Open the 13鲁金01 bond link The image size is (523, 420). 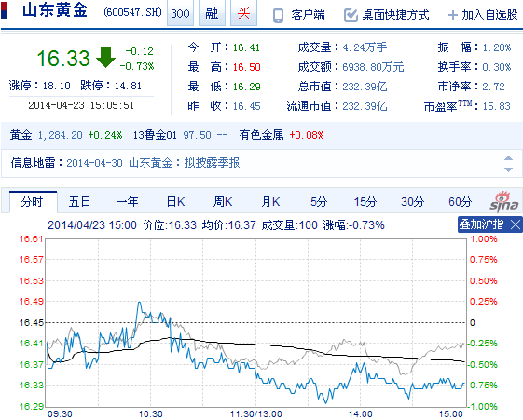[155, 135]
